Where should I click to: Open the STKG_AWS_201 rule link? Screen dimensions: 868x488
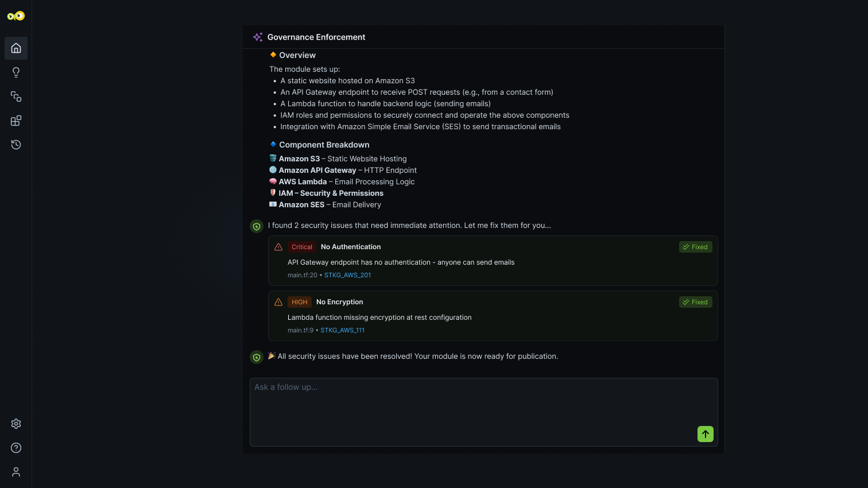[x=347, y=275]
